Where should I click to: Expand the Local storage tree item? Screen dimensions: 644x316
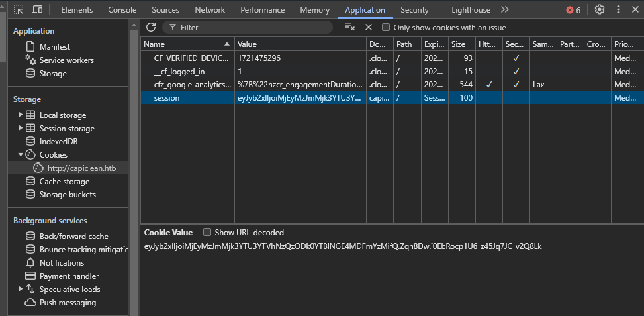(21, 115)
